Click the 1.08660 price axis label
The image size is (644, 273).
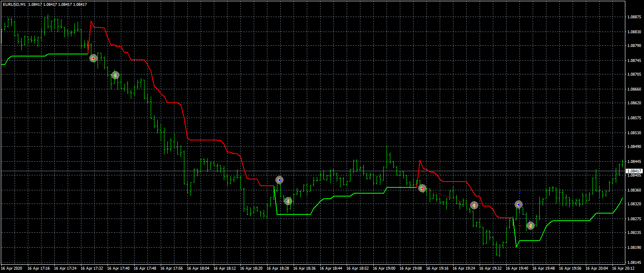coord(635,89)
